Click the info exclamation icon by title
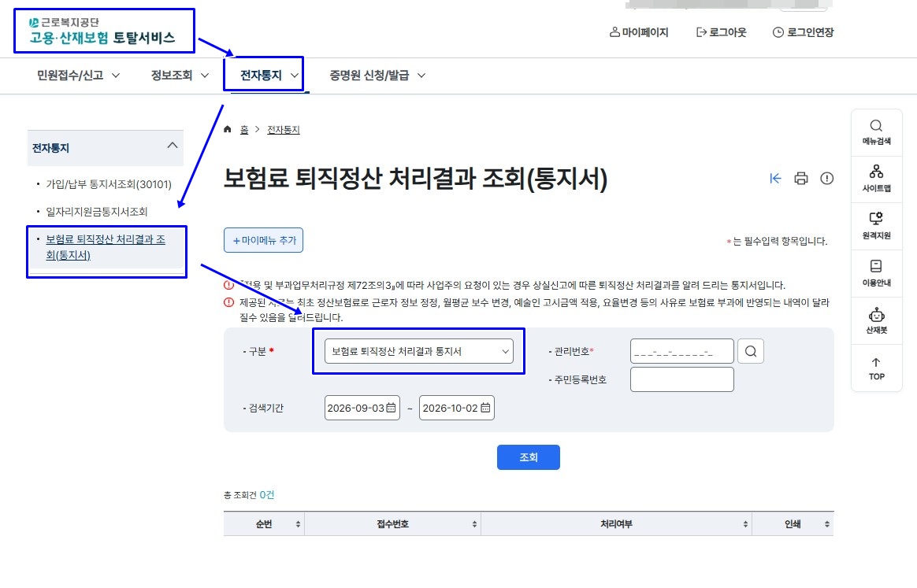 click(827, 178)
